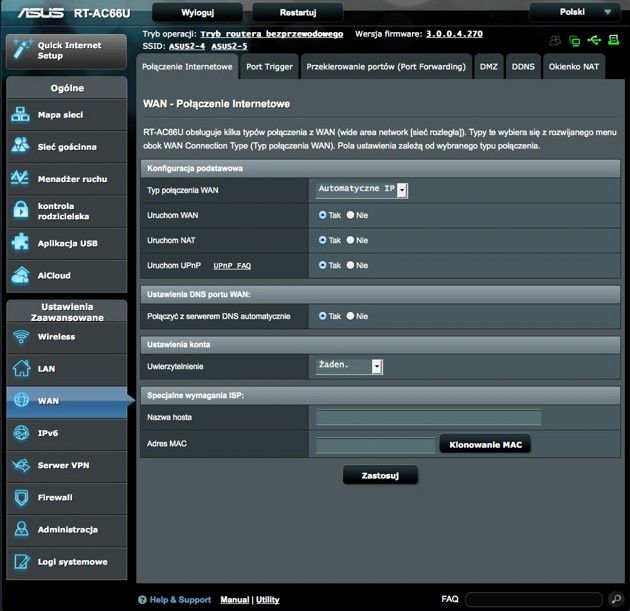Viewport: 630px width, 611px height.
Task: Click the ASUS2-4 SSID link
Action: coord(187,47)
